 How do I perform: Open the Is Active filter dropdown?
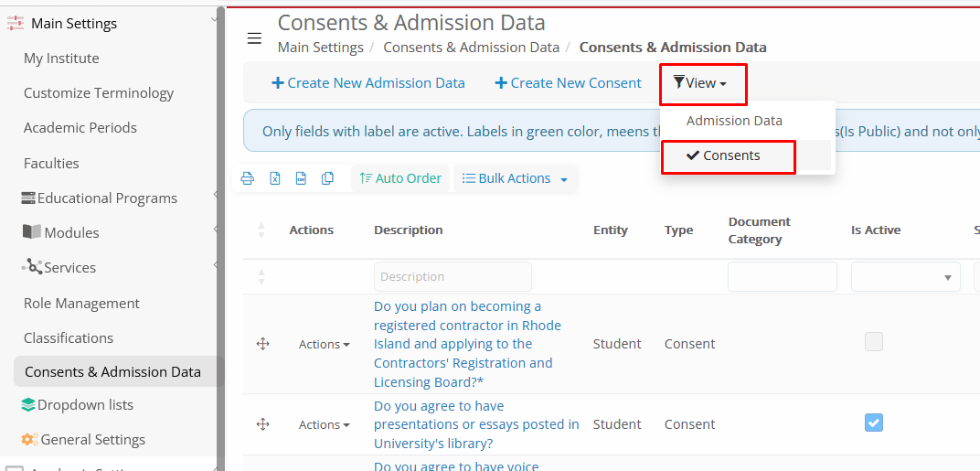point(905,277)
